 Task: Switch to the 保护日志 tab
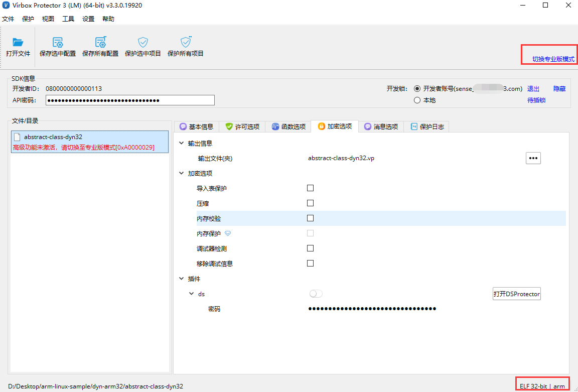427,126
